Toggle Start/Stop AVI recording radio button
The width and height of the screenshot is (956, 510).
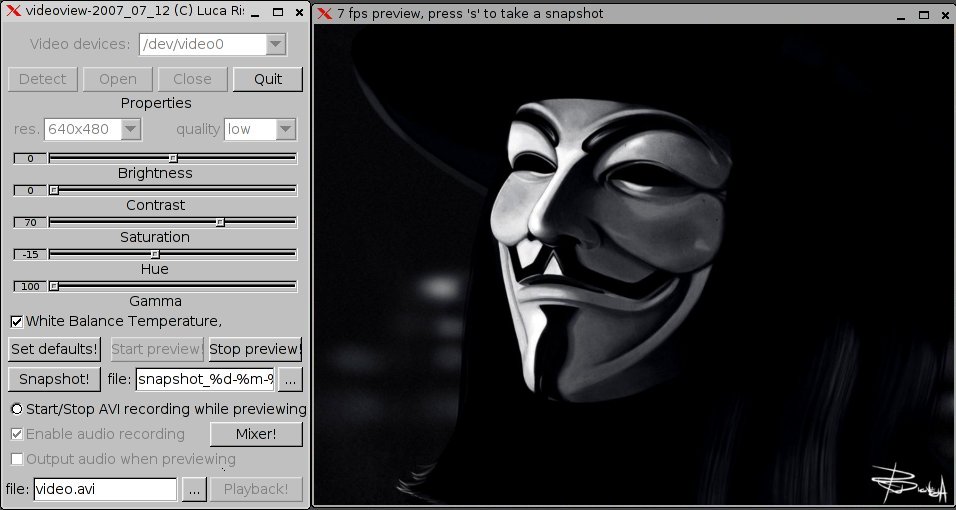pos(17,409)
